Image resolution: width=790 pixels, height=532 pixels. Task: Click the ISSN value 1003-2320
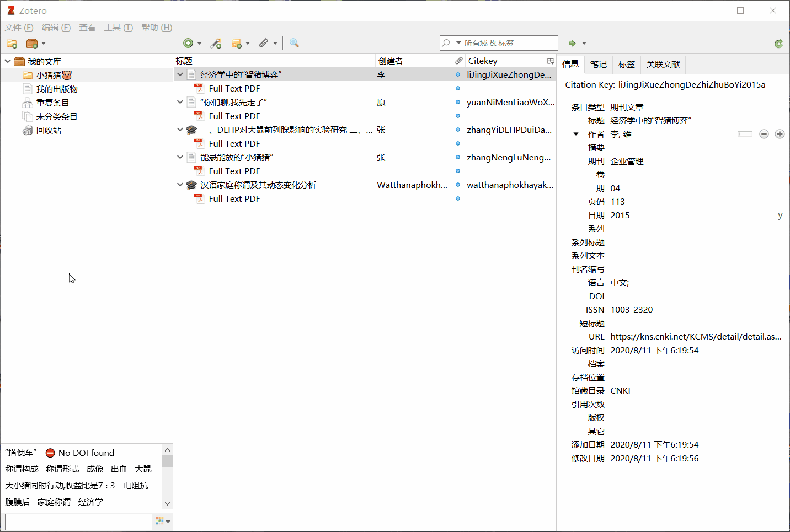pyautogui.click(x=631, y=309)
